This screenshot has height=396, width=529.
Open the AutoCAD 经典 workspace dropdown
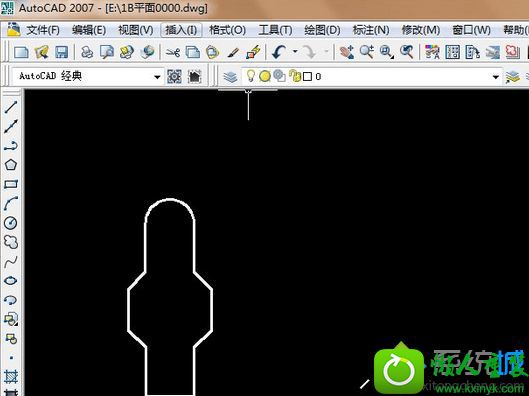87,76
